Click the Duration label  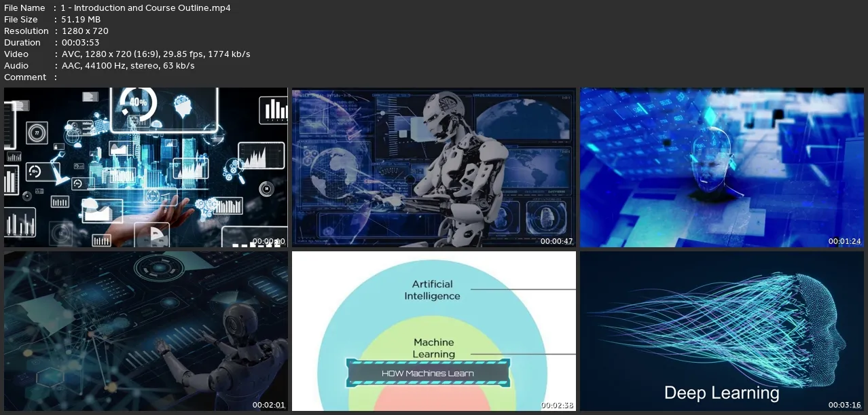tap(22, 43)
